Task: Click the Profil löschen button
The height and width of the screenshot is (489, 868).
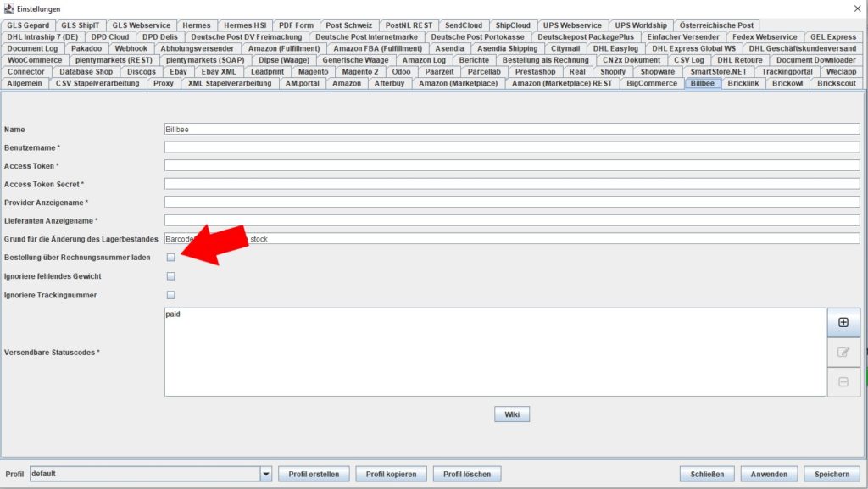Action: click(x=467, y=474)
